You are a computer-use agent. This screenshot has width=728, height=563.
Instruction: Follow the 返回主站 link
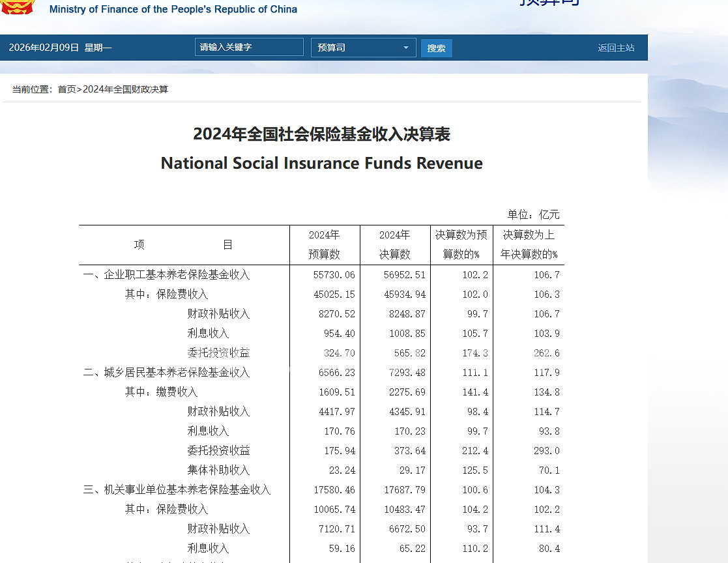pyautogui.click(x=616, y=48)
